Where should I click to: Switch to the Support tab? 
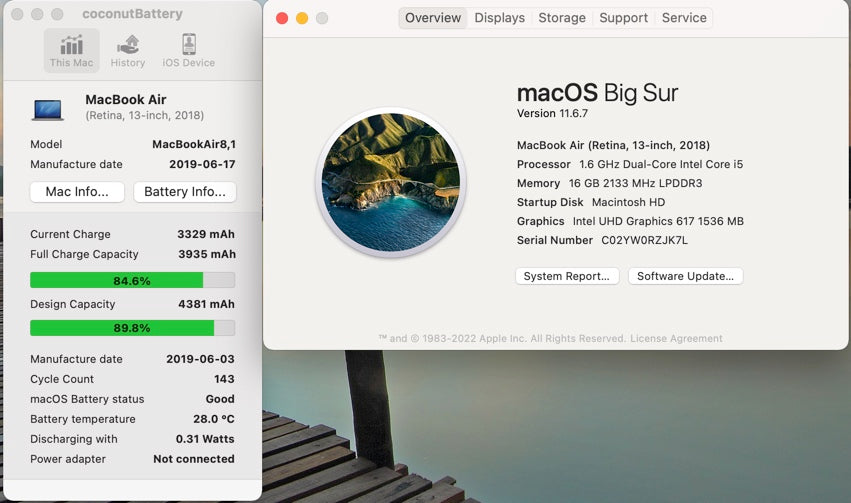624,18
